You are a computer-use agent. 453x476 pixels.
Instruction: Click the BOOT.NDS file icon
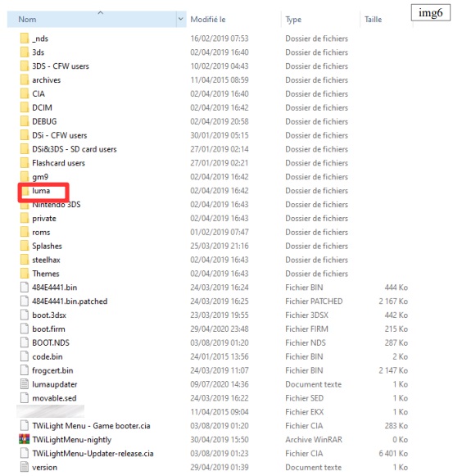[25, 342]
